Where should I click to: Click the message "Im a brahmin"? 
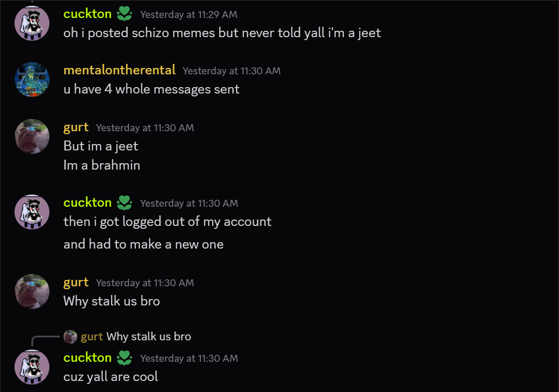pyautogui.click(x=102, y=165)
